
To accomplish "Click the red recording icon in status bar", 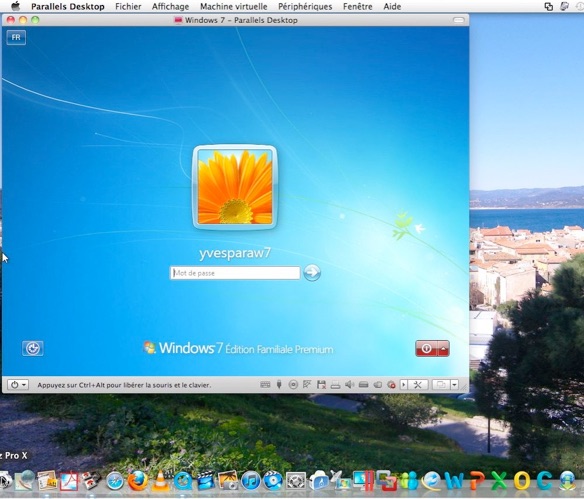I will click(391, 385).
